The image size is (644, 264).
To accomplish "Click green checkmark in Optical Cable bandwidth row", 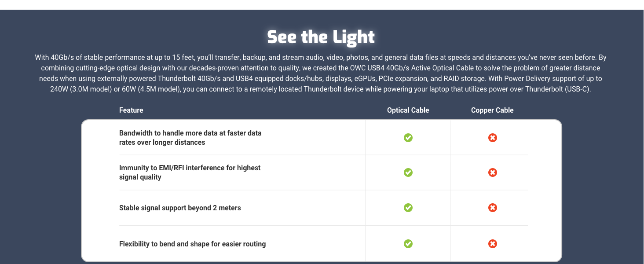I will 408,138.
